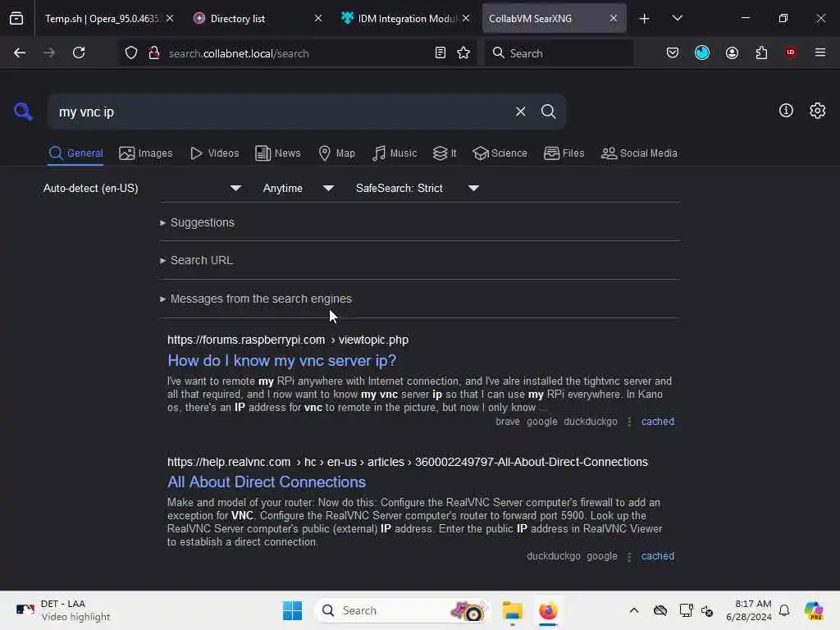Viewport: 840px width, 630px height.
Task: Bookmark this page with the star icon
Action: [x=463, y=52]
